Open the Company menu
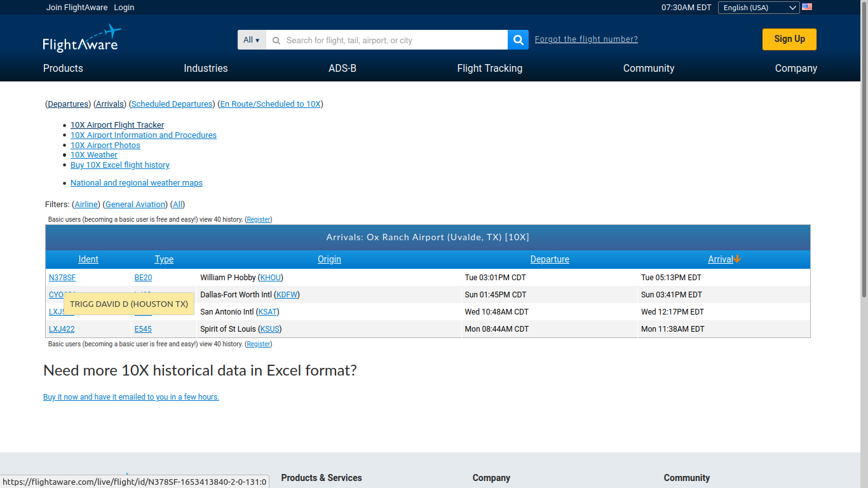This screenshot has width=868, height=488. coord(796,68)
